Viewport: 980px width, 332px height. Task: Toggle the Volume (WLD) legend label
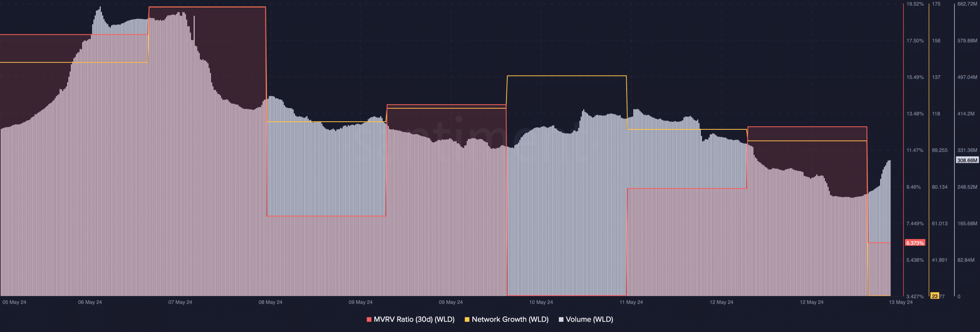[x=590, y=319]
